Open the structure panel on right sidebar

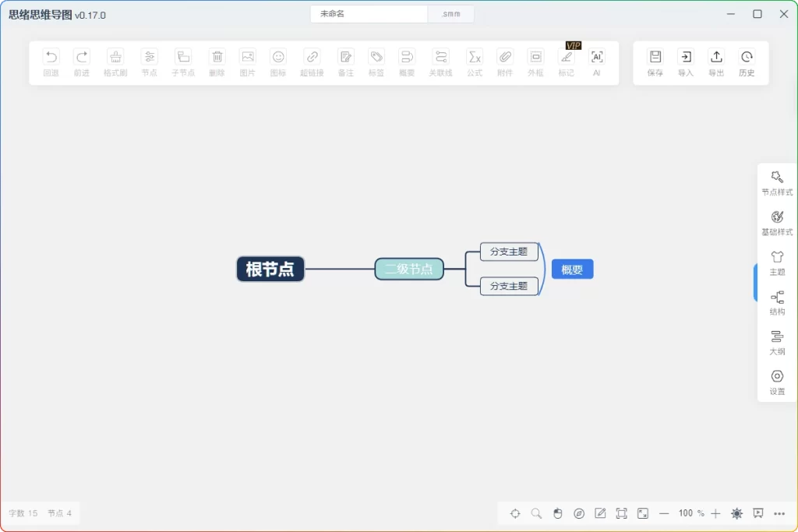(776, 303)
